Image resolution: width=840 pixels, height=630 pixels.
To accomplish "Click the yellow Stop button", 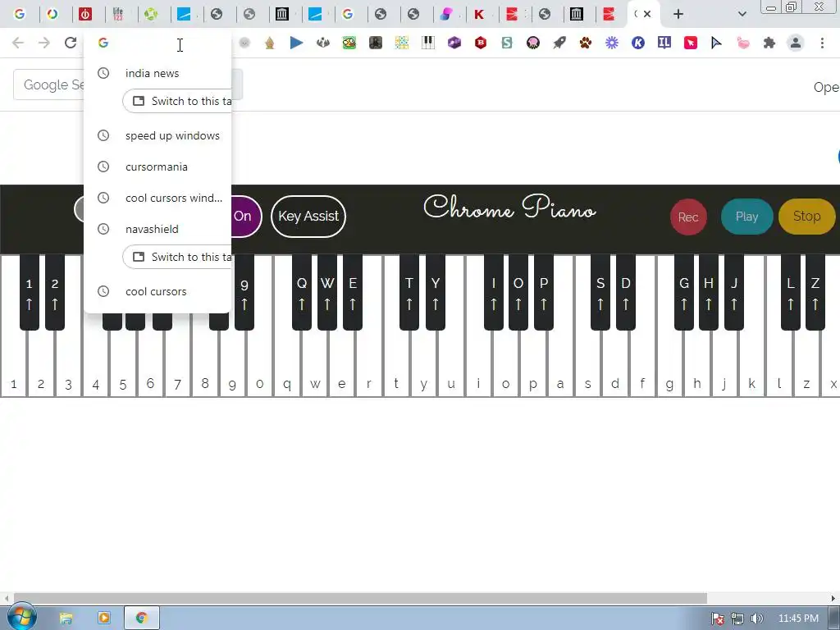I will (x=807, y=217).
